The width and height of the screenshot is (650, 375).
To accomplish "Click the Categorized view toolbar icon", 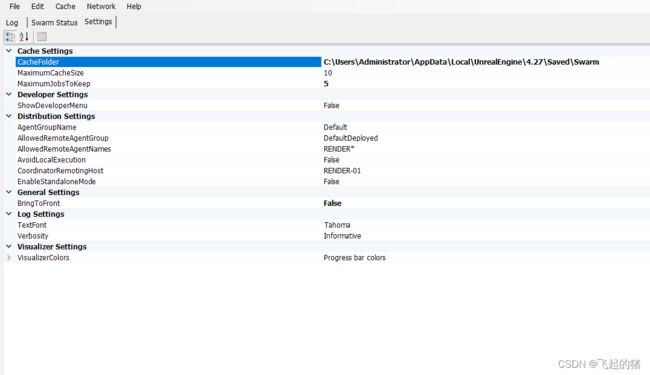I will pos(9,36).
